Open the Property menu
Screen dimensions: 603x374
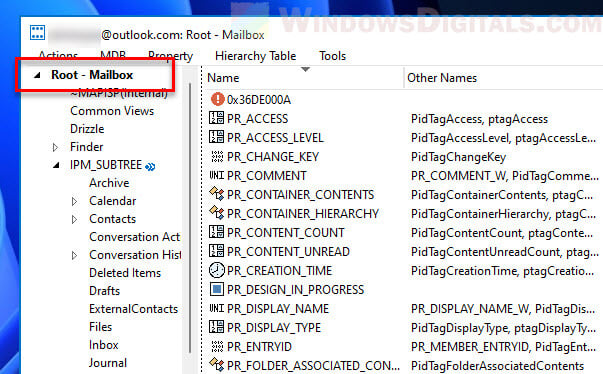point(171,56)
